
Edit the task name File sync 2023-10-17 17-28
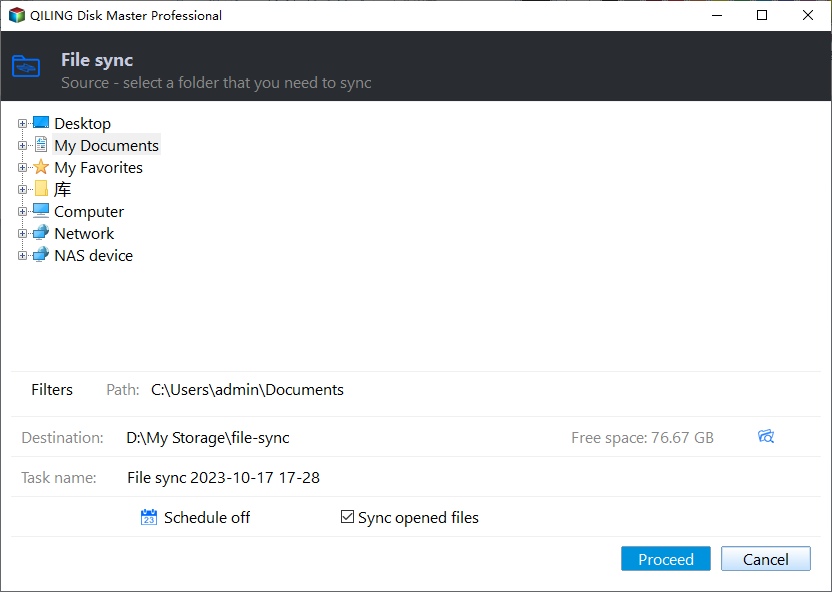coord(223,477)
